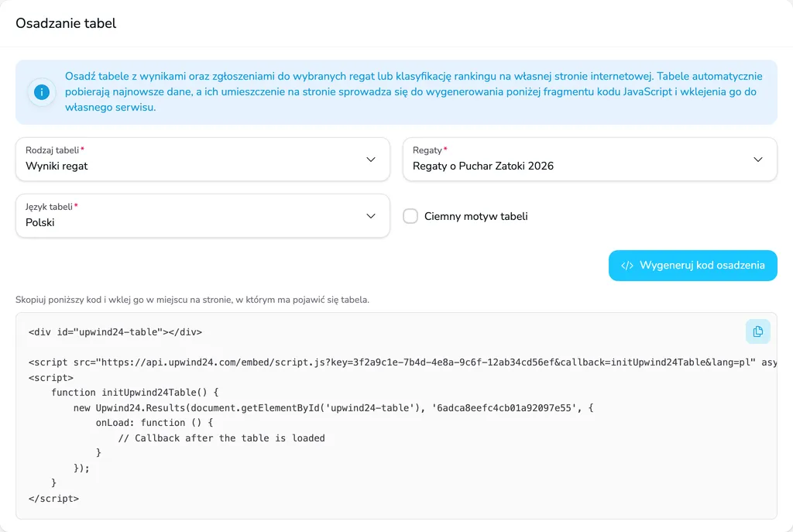
Task: Open the Język tabeli dropdown
Action: (203, 216)
